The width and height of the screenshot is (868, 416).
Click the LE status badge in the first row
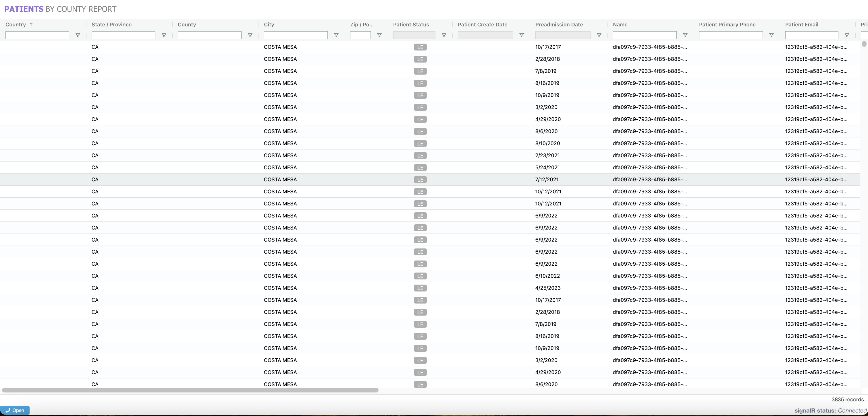tap(420, 47)
